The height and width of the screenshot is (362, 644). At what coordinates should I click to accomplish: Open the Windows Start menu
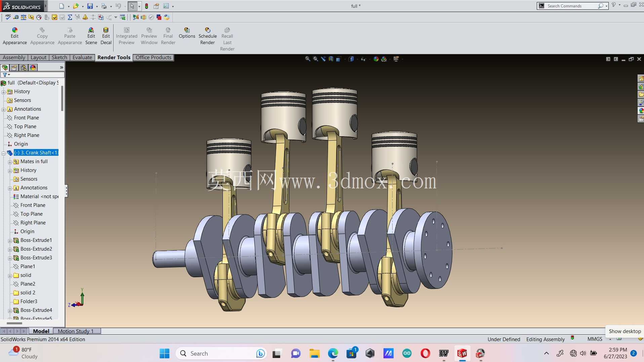click(x=165, y=353)
